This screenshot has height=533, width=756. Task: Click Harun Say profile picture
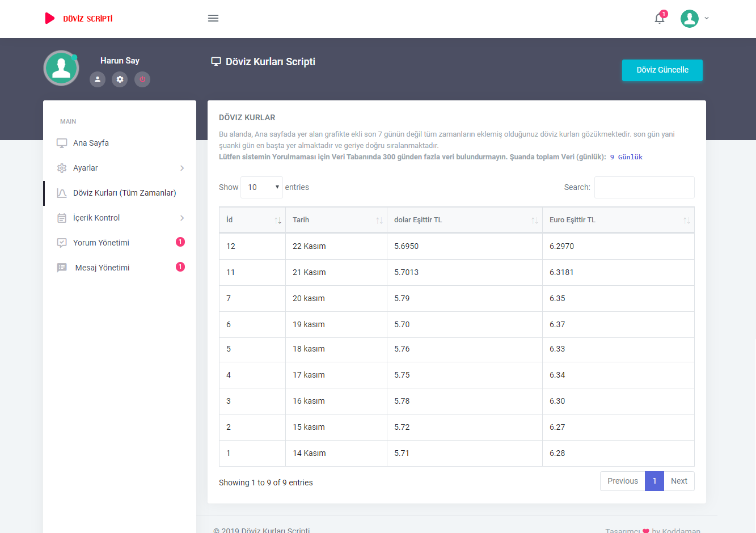click(x=61, y=68)
